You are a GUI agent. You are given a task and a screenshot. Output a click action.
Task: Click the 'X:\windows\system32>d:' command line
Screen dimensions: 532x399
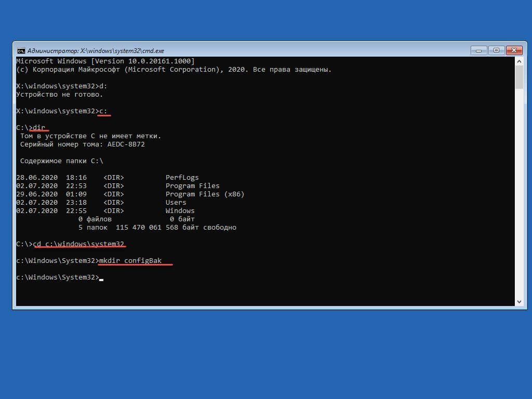pyautogui.click(x=62, y=86)
